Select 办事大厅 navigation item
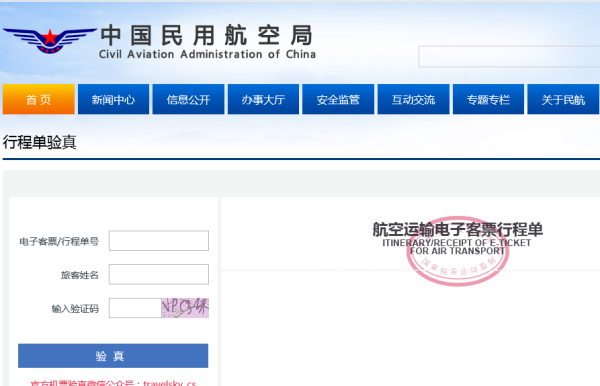 (x=263, y=99)
